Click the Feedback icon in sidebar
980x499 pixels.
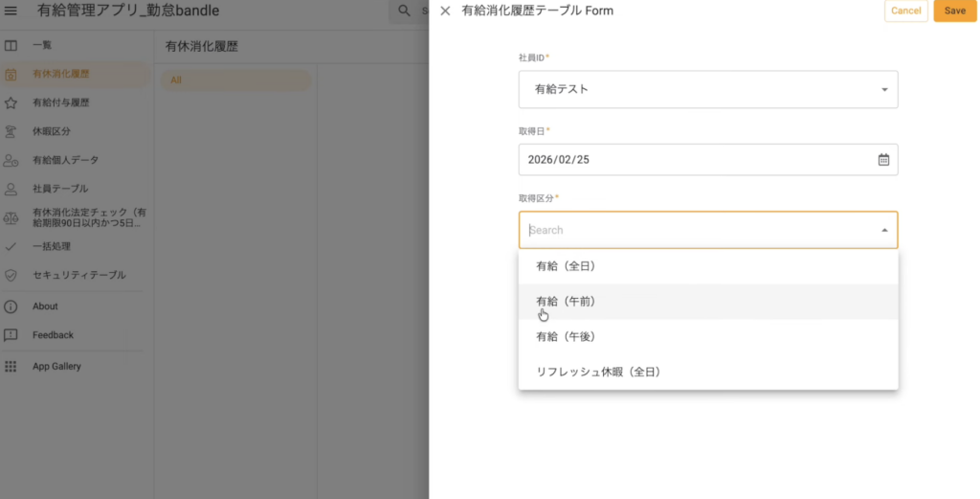point(11,335)
